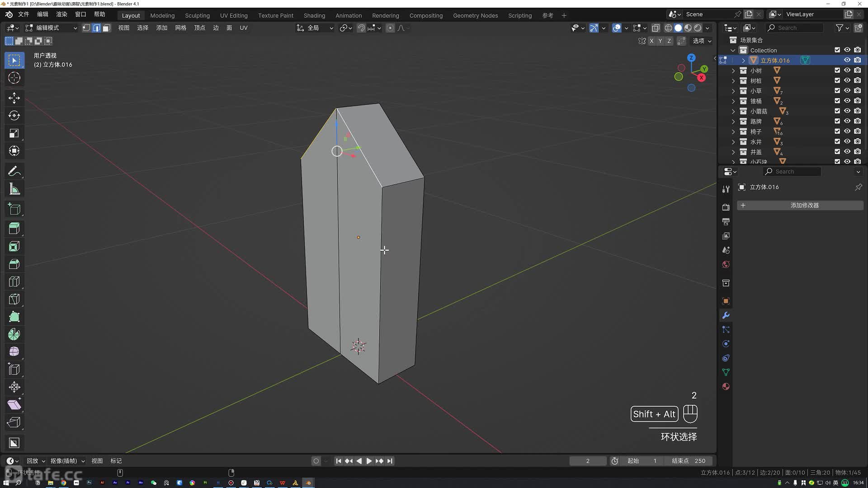The height and width of the screenshot is (488, 868).
Task: Open the 顶点 vertex menu
Action: (x=199, y=28)
